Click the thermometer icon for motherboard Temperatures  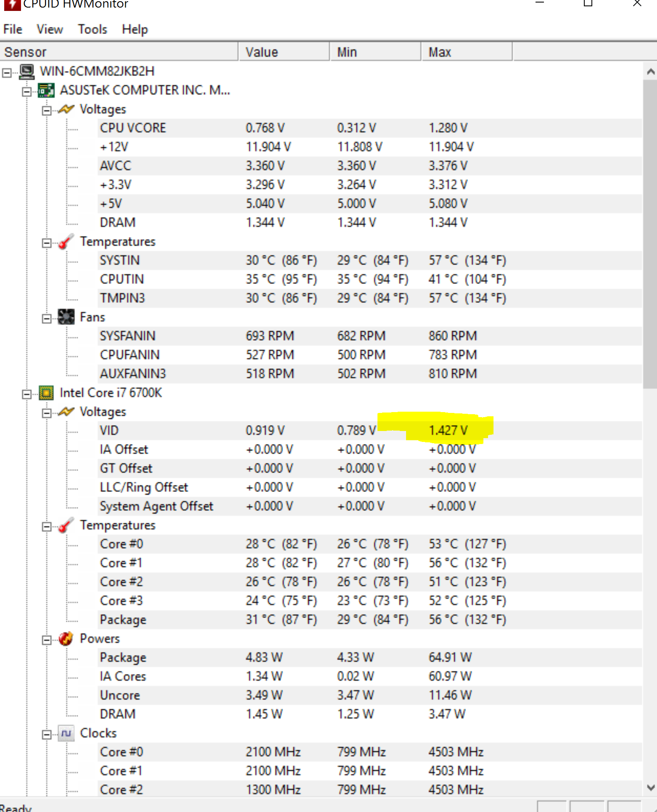[66, 242]
